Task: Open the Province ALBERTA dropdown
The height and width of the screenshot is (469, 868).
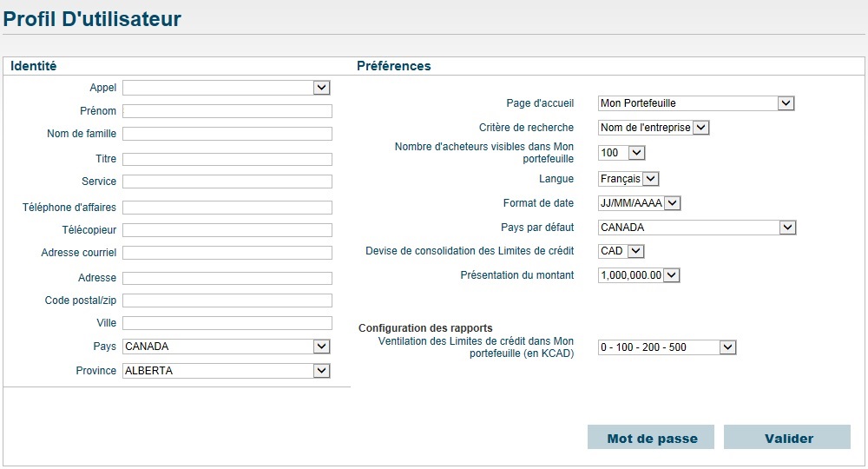Action: click(227, 371)
